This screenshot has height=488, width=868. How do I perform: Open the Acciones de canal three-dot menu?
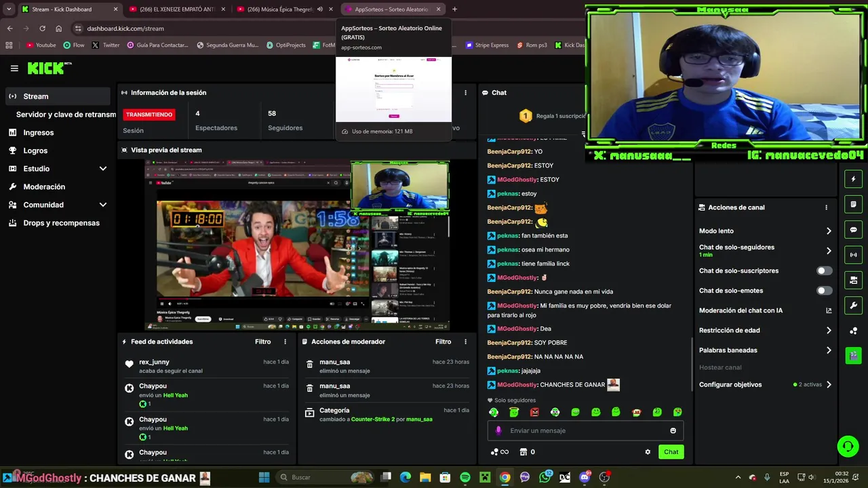click(x=826, y=207)
